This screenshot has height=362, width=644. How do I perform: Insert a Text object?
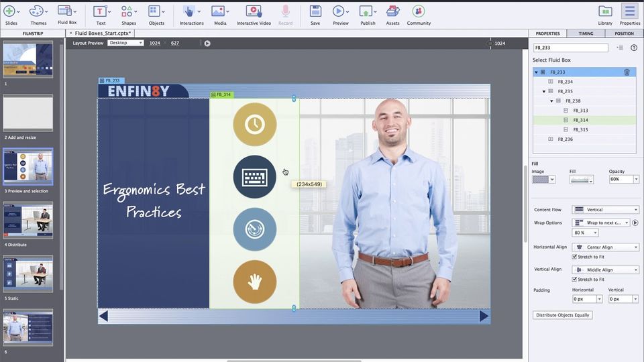coord(101,15)
